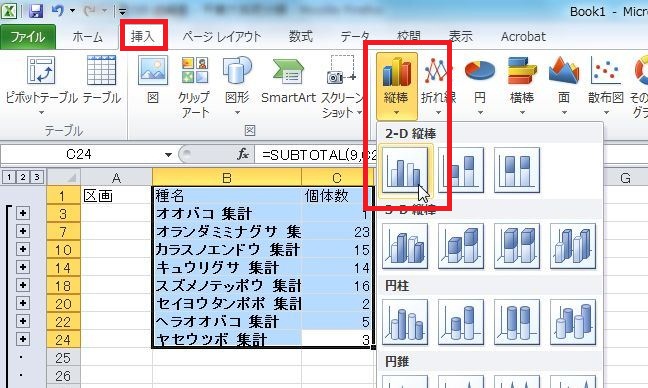This screenshot has width=648, height=388.
Task: Expand outline group at row 14
Action: tap(23, 267)
